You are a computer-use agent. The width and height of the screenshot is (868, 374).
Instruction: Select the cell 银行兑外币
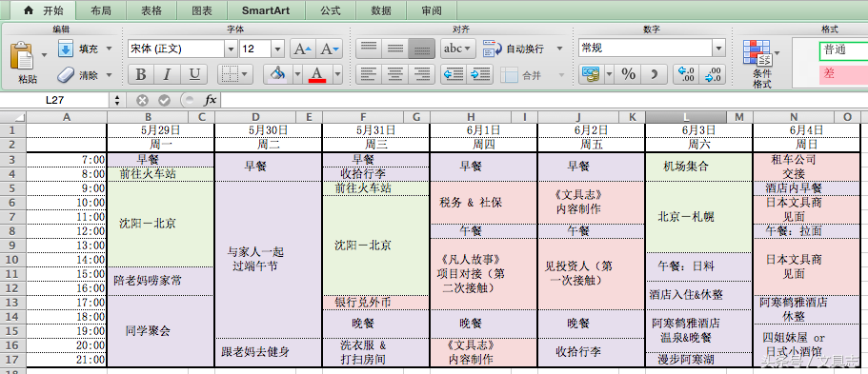pyautogui.click(x=375, y=302)
